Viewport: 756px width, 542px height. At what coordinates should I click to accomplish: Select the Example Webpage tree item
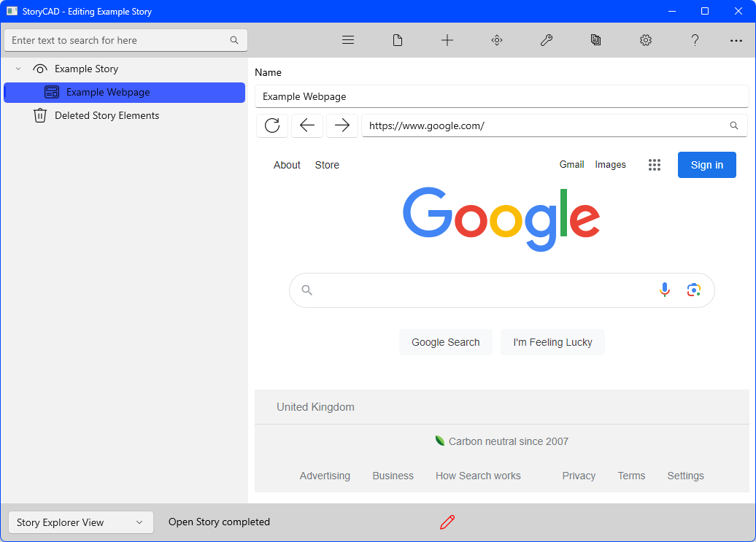(x=124, y=92)
